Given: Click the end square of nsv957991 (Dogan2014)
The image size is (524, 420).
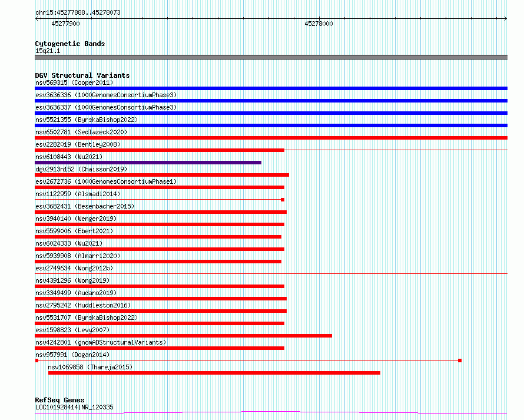Looking at the screenshot, I should [x=460, y=361].
